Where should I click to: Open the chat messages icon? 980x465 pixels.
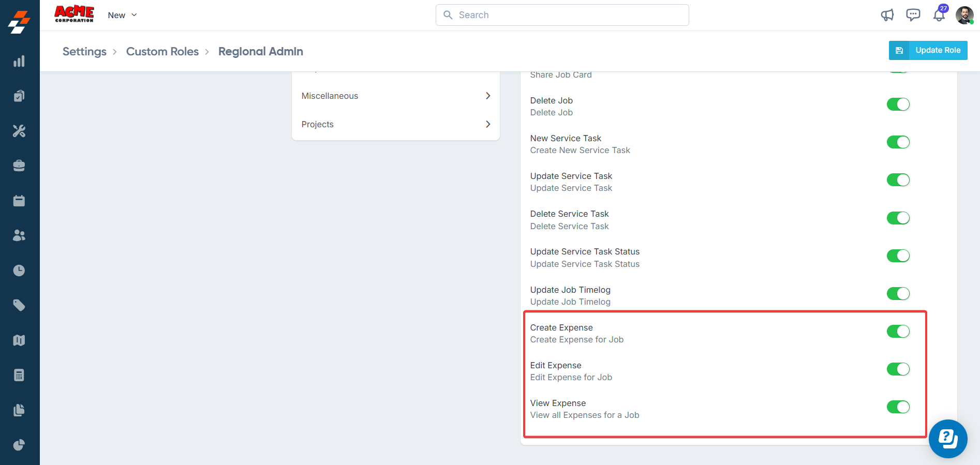tap(913, 15)
